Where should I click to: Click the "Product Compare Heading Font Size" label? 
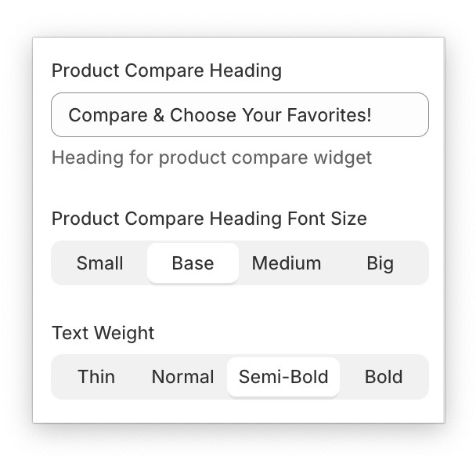tap(209, 219)
